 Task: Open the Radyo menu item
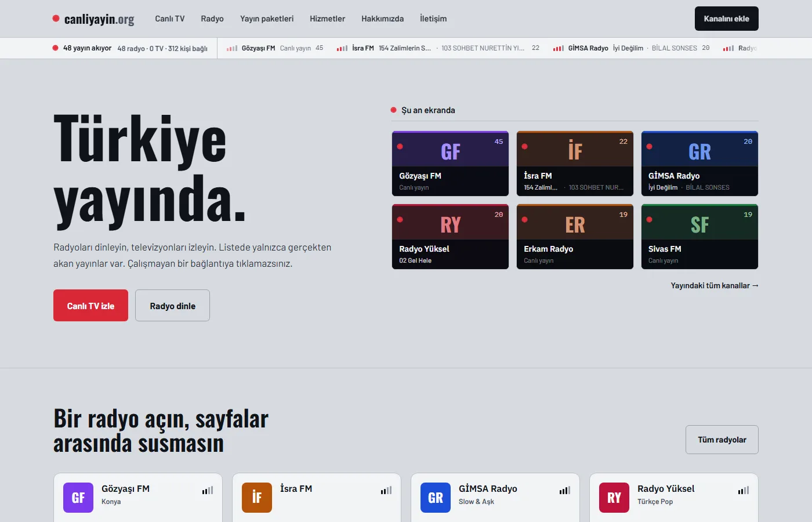tap(212, 19)
